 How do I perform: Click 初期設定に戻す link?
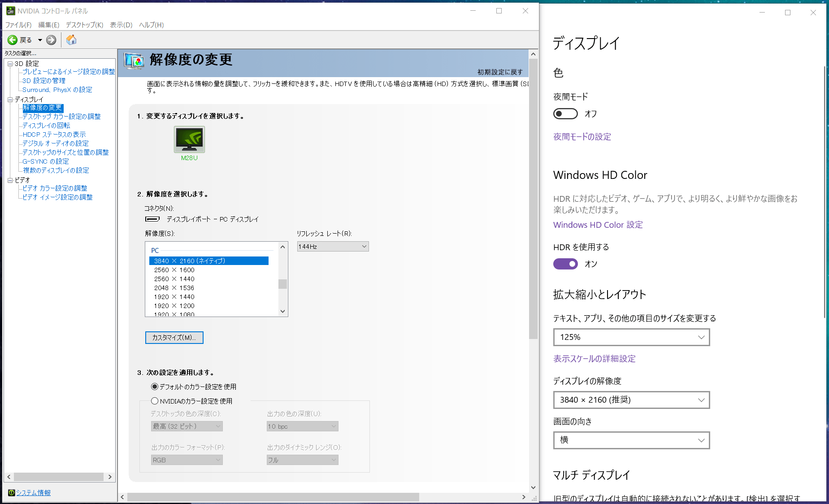(x=500, y=72)
